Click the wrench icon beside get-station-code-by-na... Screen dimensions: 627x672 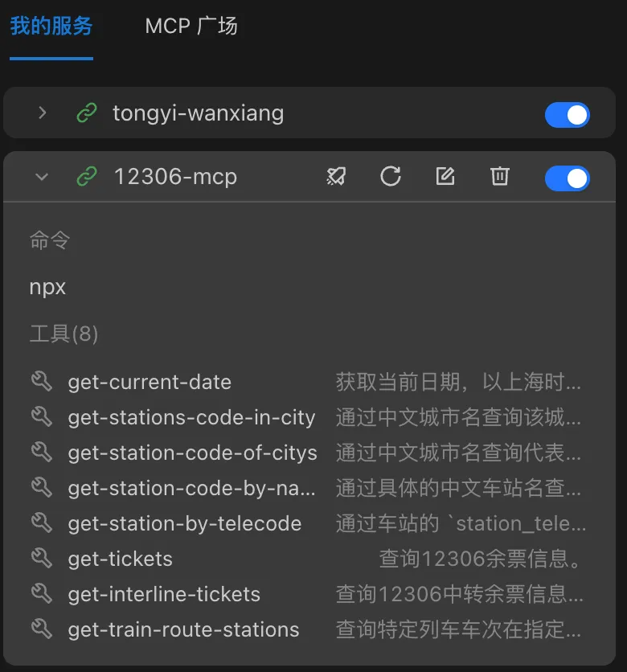coord(42,488)
